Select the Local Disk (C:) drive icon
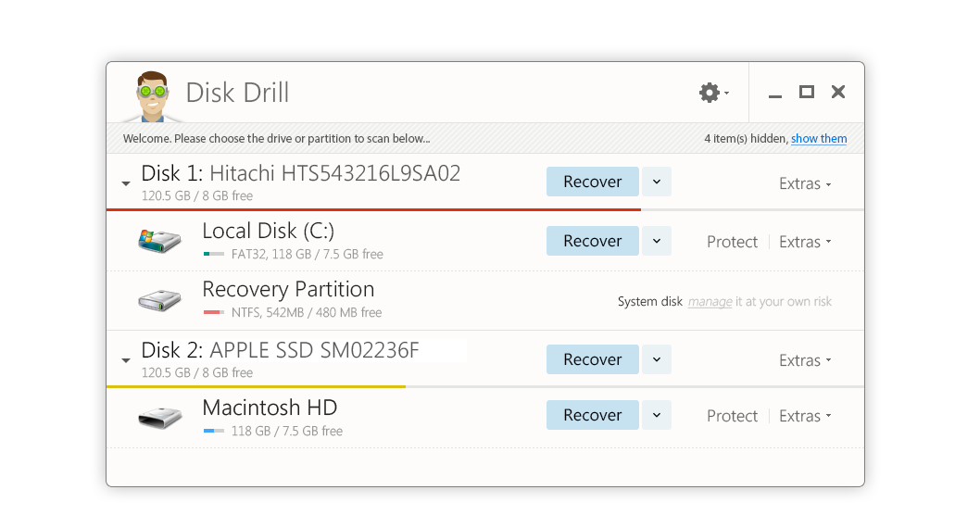Image resolution: width=980 pixels, height=515 pixels. coord(159,240)
